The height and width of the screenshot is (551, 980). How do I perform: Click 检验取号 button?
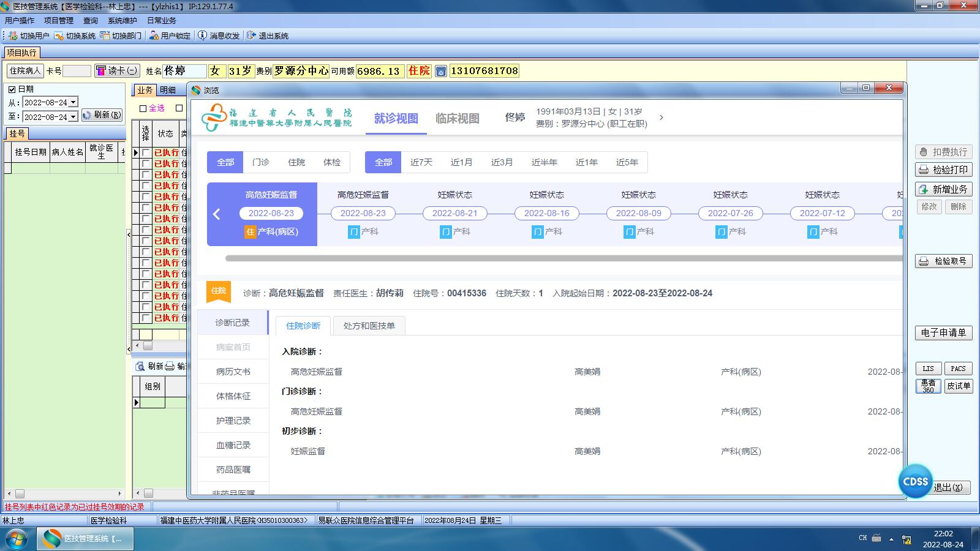[x=944, y=261]
